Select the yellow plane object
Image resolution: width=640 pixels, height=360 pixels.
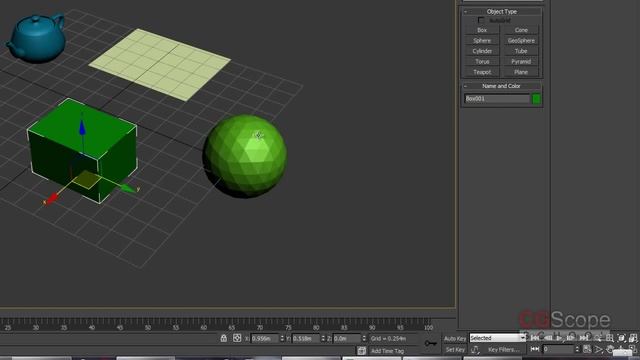[160, 64]
